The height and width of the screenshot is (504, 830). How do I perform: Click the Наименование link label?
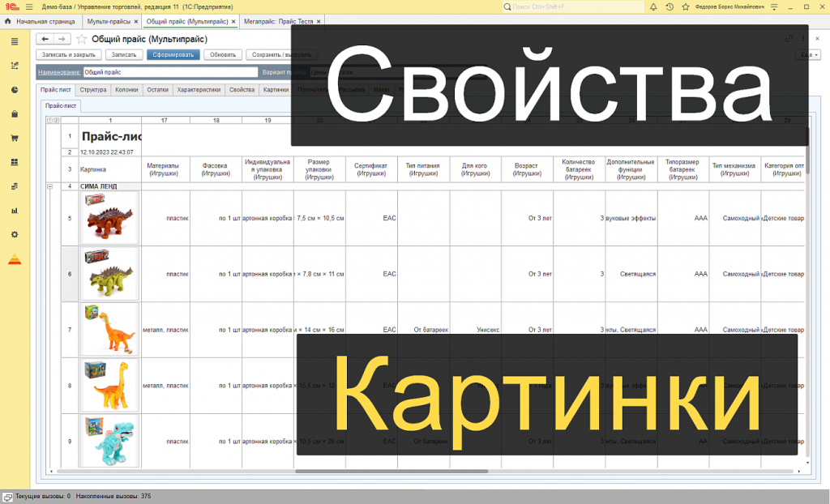pos(59,72)
